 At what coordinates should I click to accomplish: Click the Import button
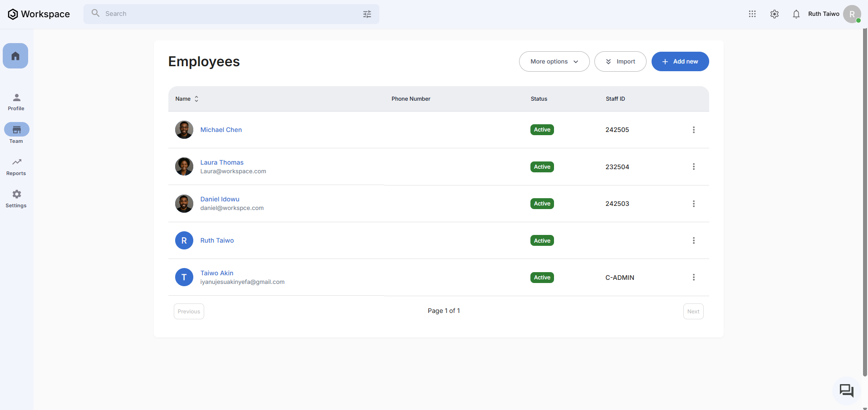coord(620,62)
